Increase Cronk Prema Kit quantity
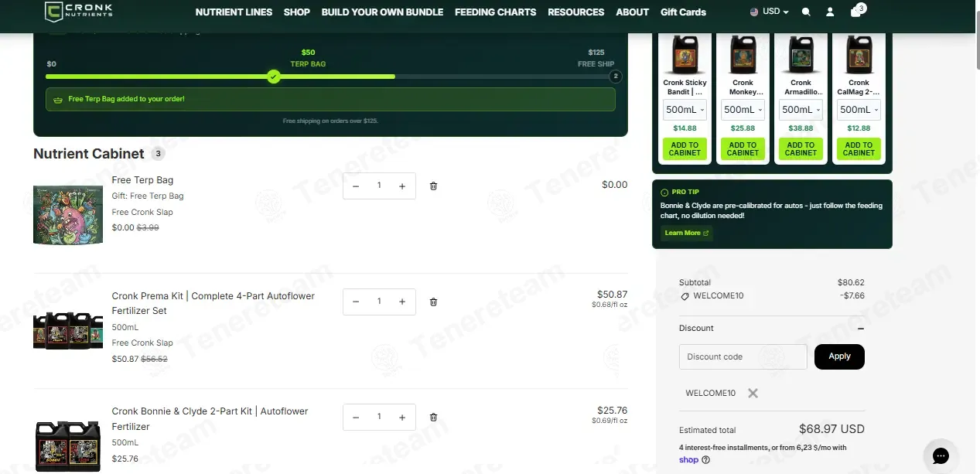This screenshot has width=980, height=474. [x=402, y=302]
